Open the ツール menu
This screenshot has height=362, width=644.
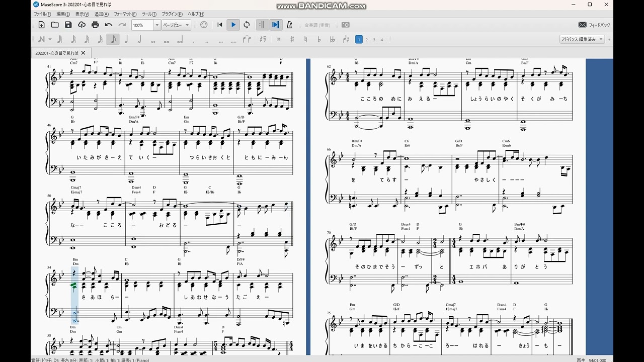pyautogui.click(x=149, y=14)
